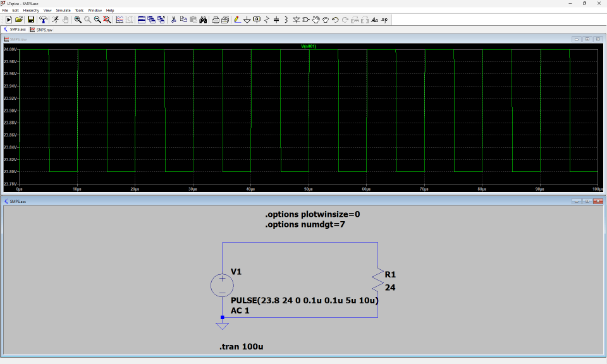Select the Drag hand tool

click(x=326, y=20)
